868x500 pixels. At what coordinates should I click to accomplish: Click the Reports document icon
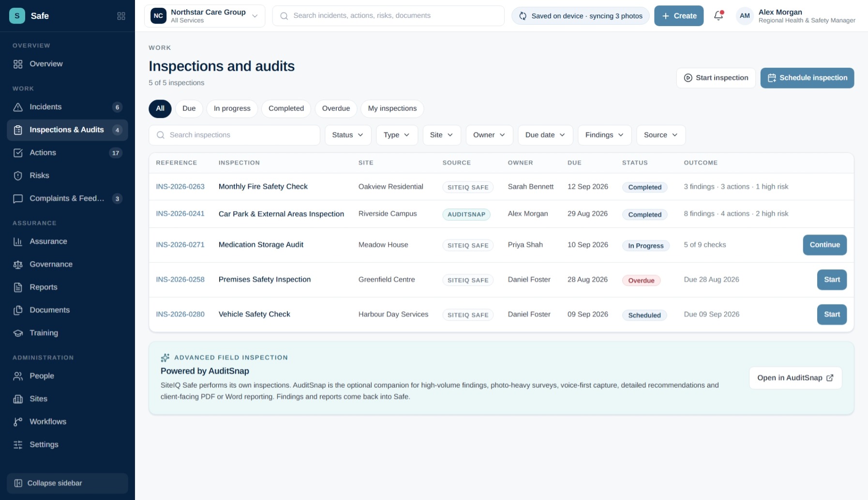coord(18,287)
